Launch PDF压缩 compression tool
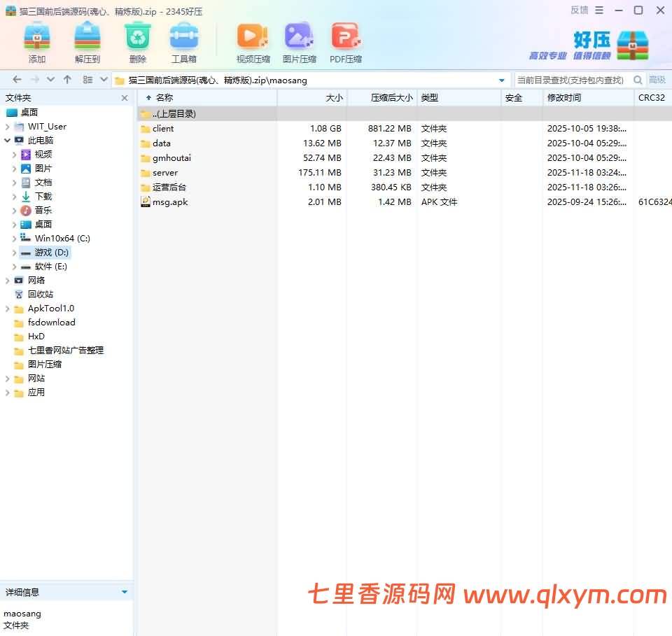 (x=346, y=36)
